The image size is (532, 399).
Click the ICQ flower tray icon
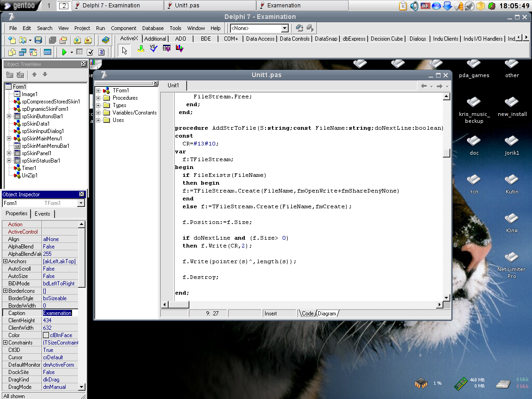(x=492, y=6)
